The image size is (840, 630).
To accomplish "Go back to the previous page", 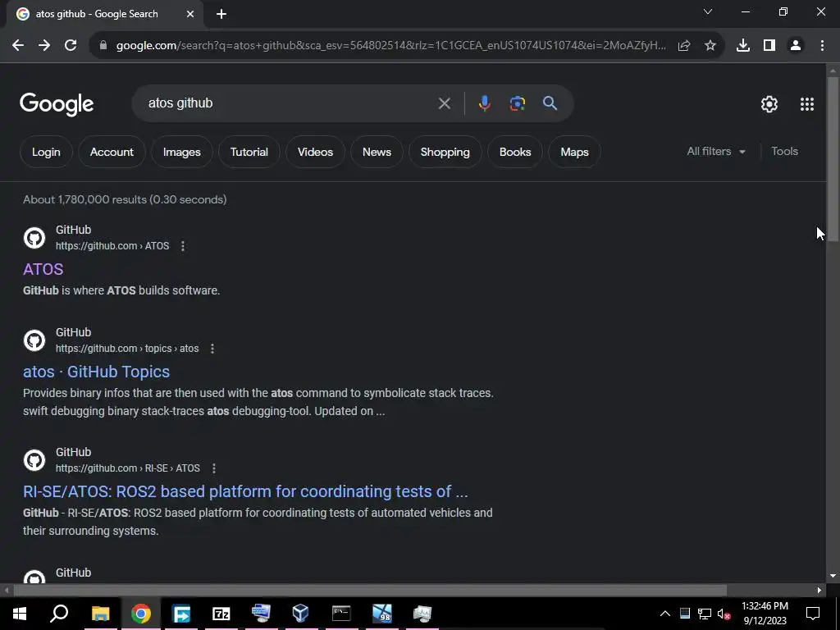I will pyautogui.click(x=18, y=46).
